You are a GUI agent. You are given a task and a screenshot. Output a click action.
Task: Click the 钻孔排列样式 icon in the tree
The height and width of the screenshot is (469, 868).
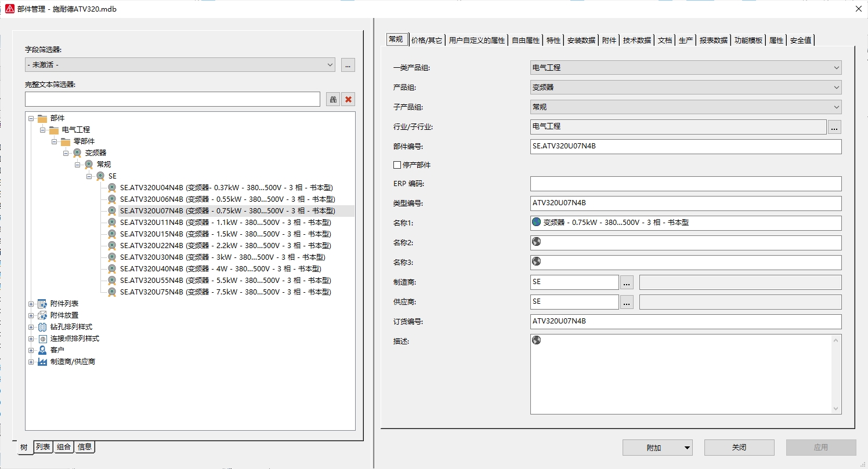[x=42, y=327]
